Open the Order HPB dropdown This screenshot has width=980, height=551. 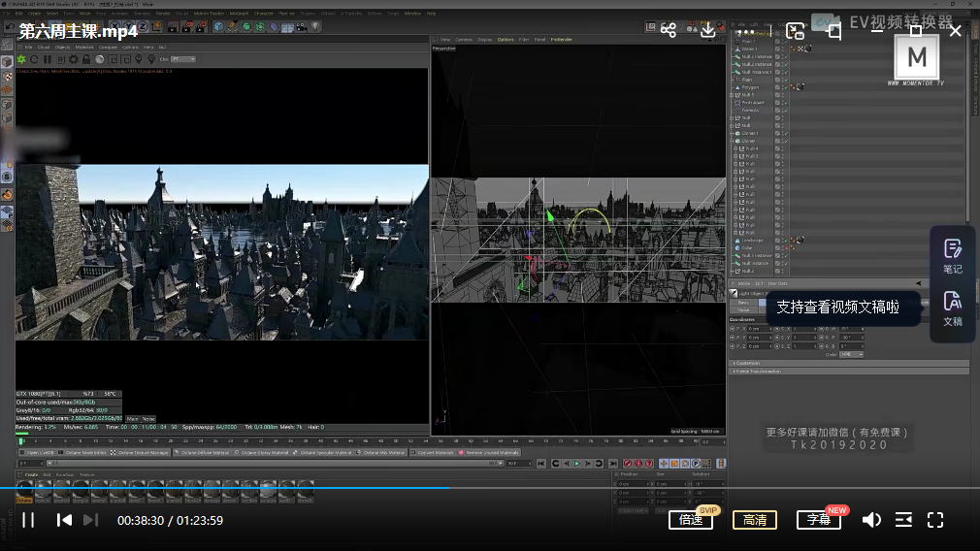pyautogui.click(x=851, y=354)
